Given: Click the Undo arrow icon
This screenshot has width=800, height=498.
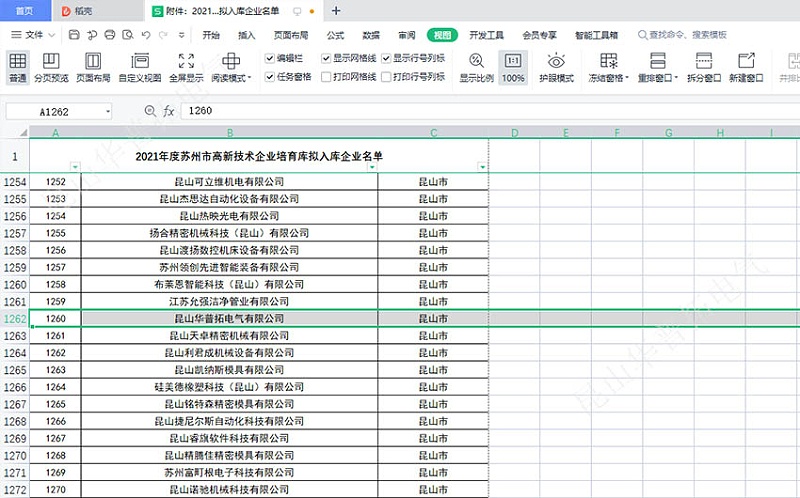Looking at the screenshot, I should (x=146, y=35).
